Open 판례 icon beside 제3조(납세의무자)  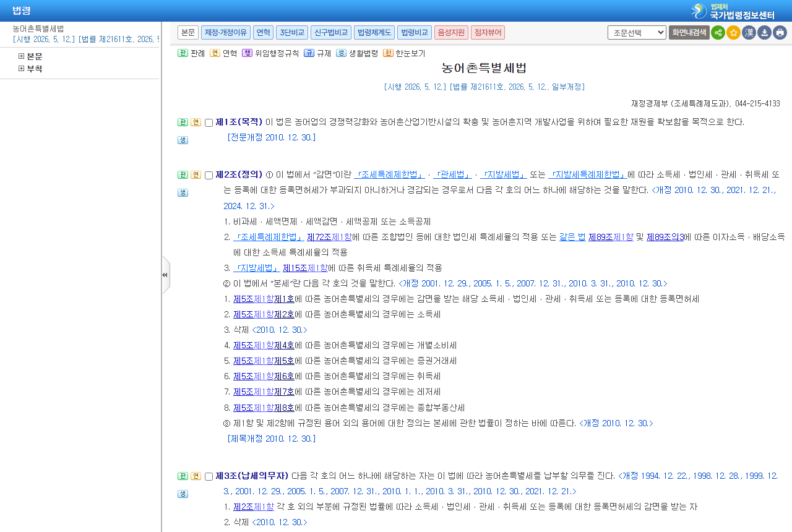tap(183, 476)
